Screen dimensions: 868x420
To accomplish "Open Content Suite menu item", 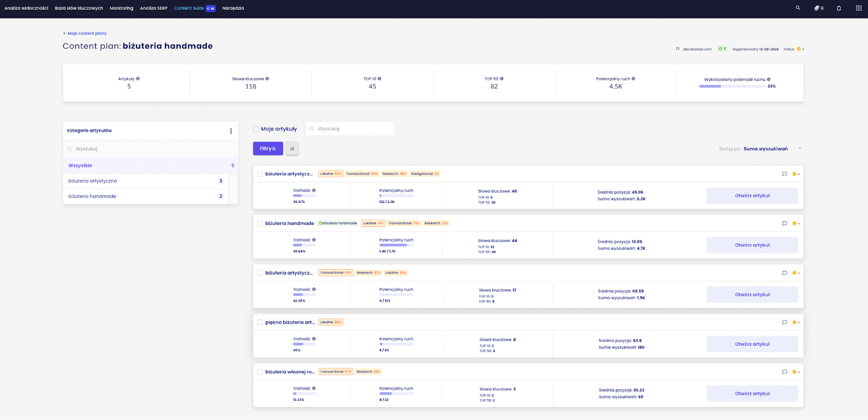I will pos(189,8).
